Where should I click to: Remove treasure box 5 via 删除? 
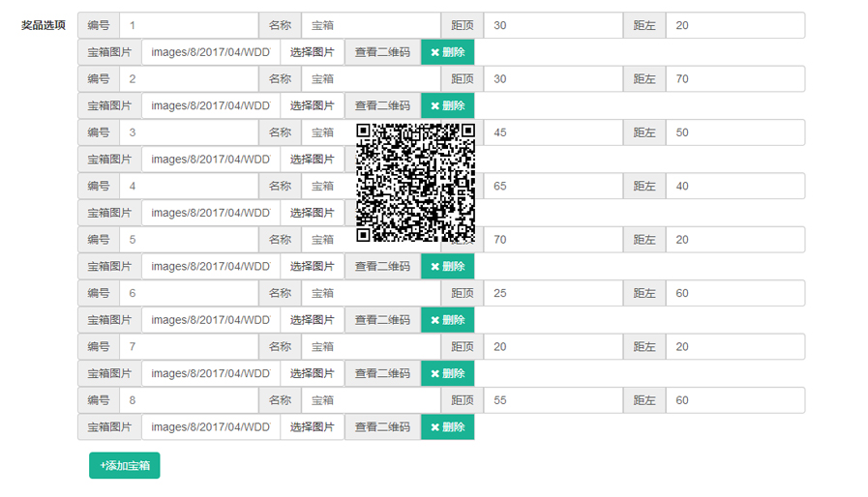coord(447,266)
